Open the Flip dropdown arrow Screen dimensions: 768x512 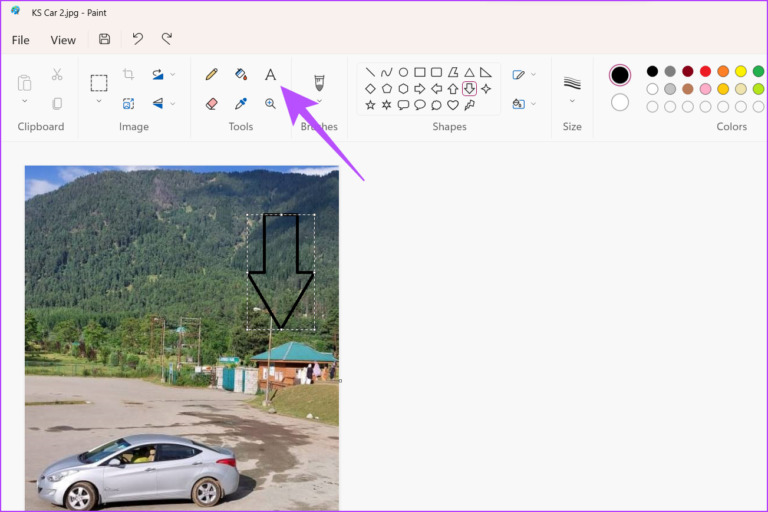[x=173, y=103]
